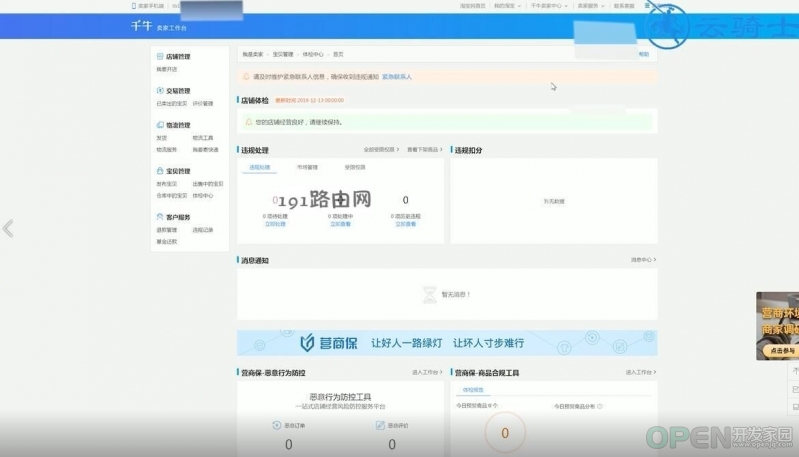
Task: Click 立即查看 under 历史违规
Action: 406,224
